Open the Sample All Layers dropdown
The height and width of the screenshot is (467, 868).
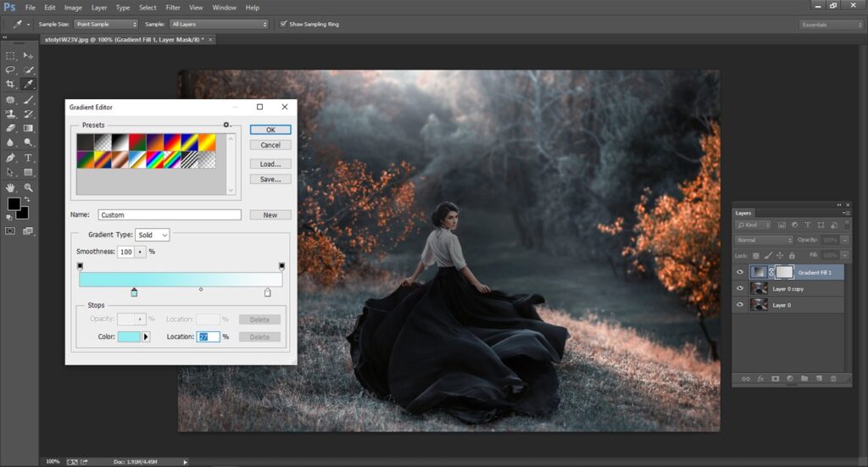click(x=220, y=25)
